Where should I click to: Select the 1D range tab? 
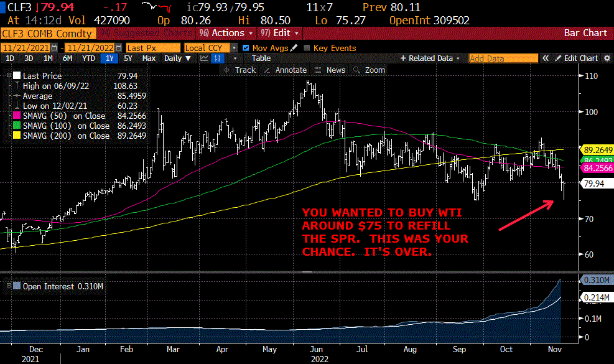(10, 58)
